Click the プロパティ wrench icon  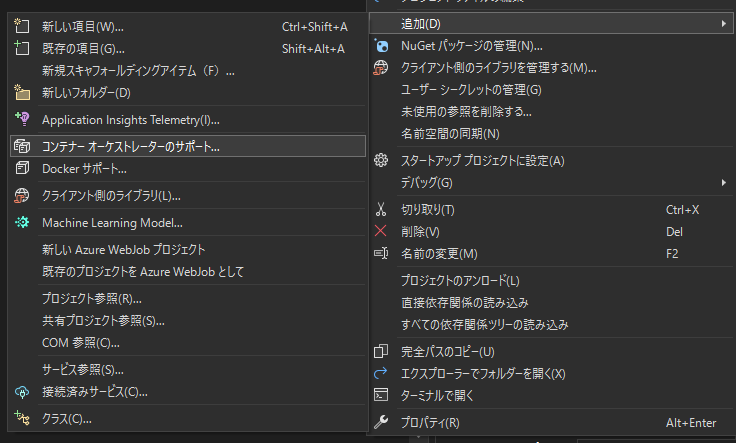[381, 422]
